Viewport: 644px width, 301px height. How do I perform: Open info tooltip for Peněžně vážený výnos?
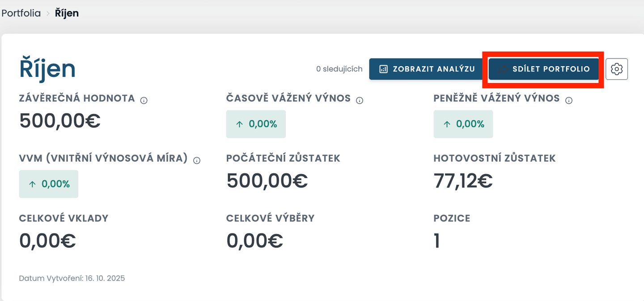(x=569, y=100)
